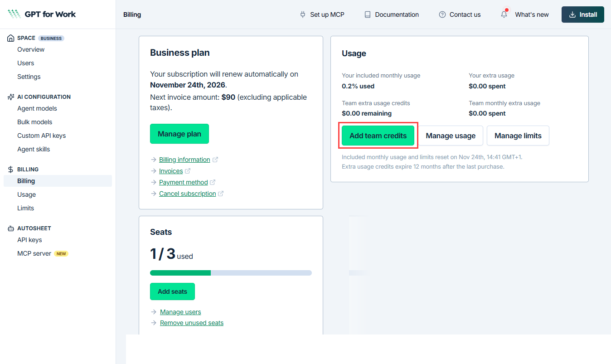Screen dimensions: 611x364
Task: Click the GPT for Work logo
Action: 42,14
